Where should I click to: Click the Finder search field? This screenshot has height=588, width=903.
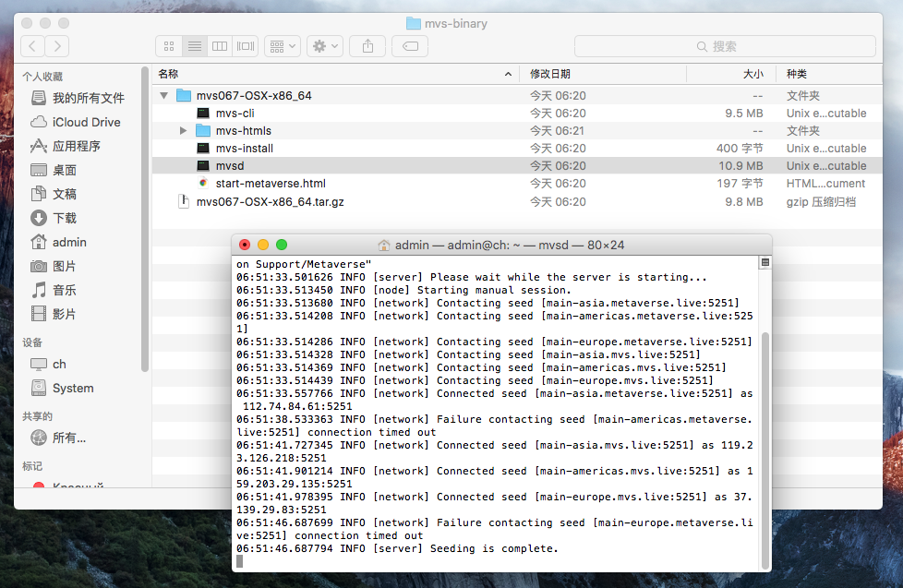pos(725,46)
